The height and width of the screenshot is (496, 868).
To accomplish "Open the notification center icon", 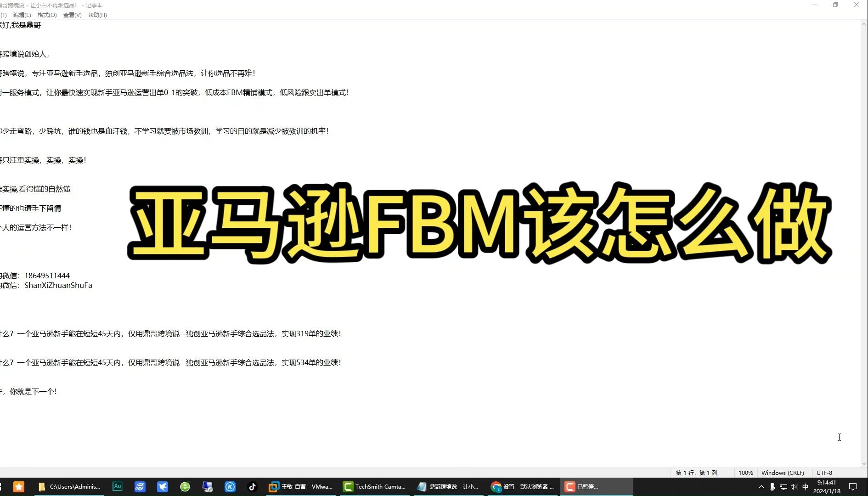I will click(x=853, y=487).
